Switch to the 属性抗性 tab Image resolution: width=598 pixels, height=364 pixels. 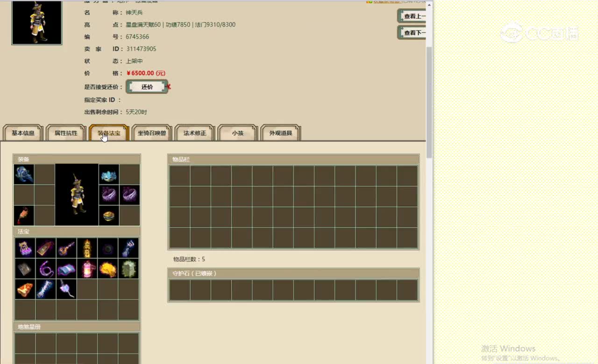[x=66, y=133]
